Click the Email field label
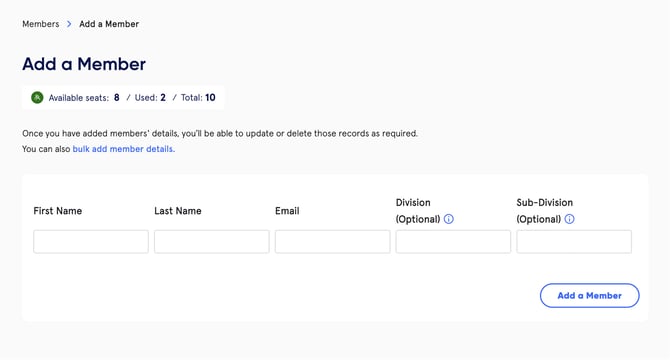The image size is (670, 360). (287, 211)
